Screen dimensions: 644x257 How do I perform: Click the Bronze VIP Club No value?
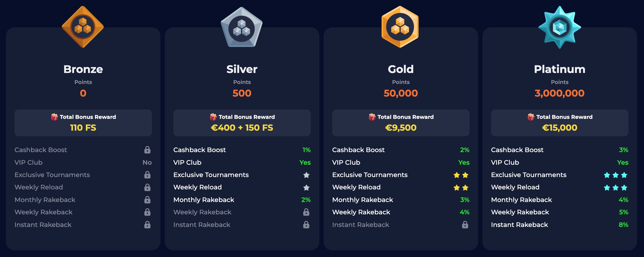147,162
